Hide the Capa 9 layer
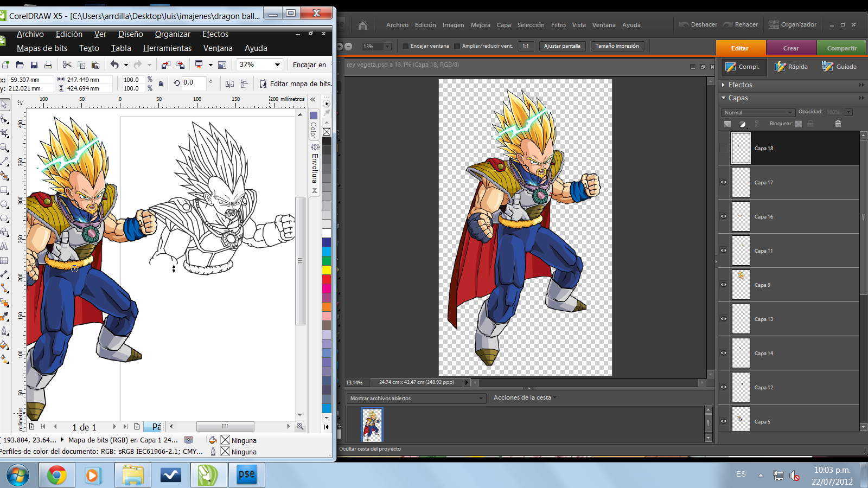 pyautogui.click(x=724, y=285)
